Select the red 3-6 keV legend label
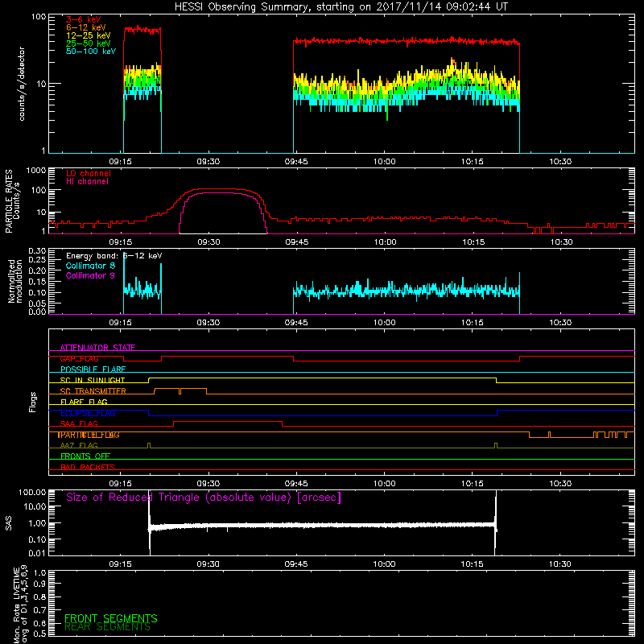 (84, 19)
